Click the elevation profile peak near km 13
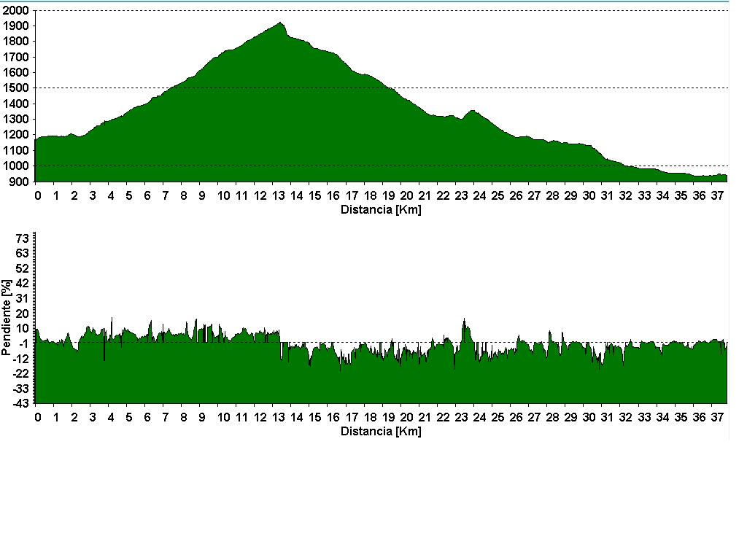 click(281, 24)
